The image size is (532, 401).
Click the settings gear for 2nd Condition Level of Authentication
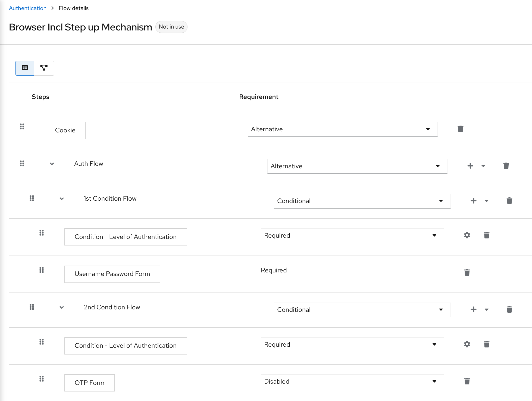pyautogui.click(x=467, y=344)
